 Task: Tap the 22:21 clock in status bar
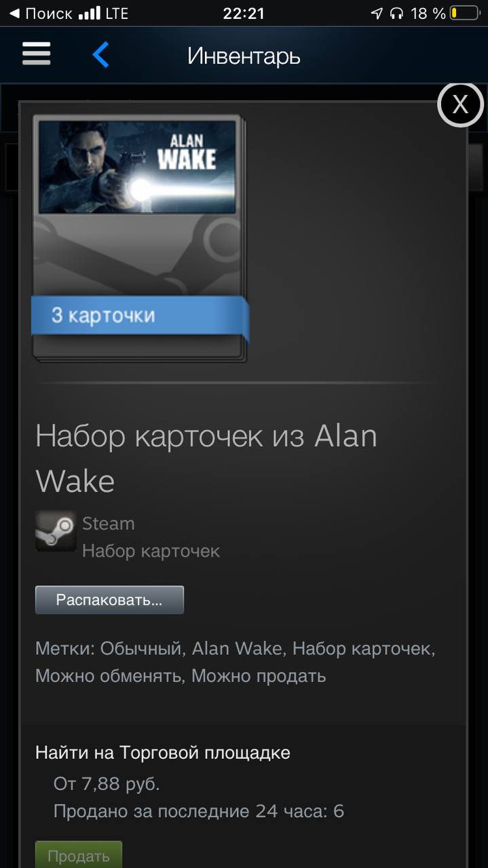pyautogui.click(x=244, y=13)
